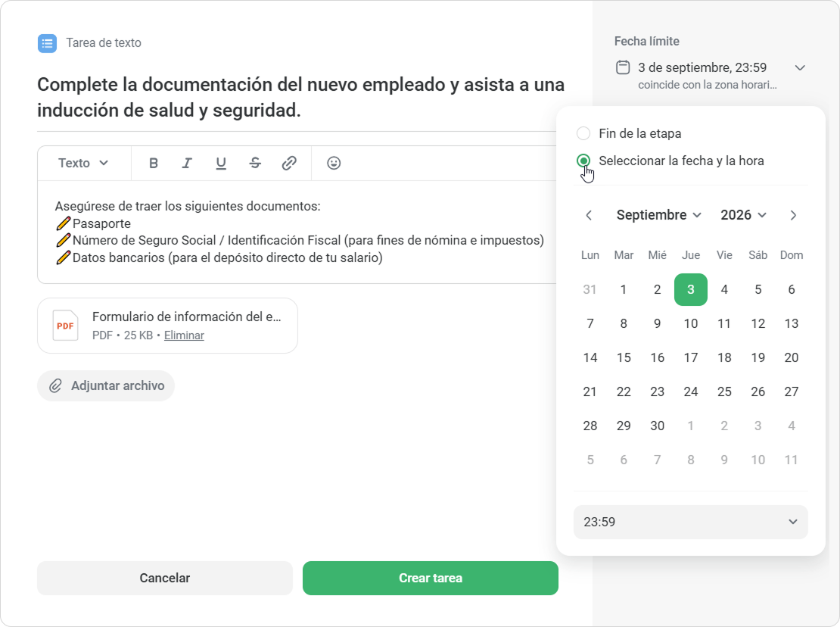Open the 2026 year dropdown
Image resolution: width=840 pixels, height=627 pixels.
(x=744, y=215)
